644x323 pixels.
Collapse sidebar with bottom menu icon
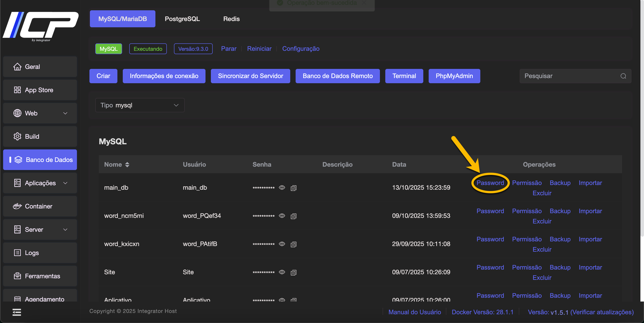17,312
